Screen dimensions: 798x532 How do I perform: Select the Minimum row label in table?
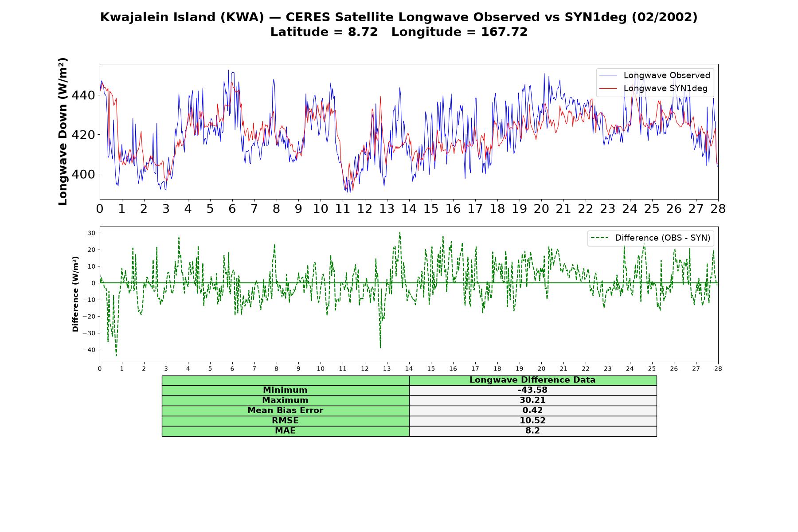tap(286, 390)
